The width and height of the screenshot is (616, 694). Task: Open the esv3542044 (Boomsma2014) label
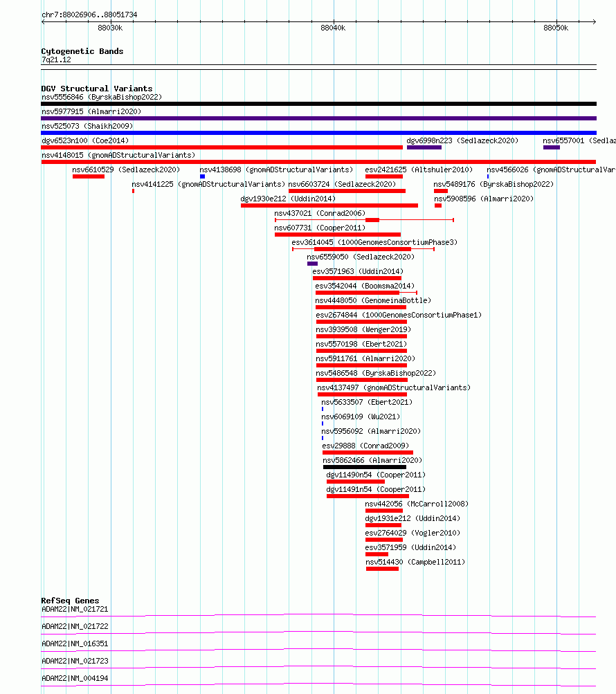365,286
